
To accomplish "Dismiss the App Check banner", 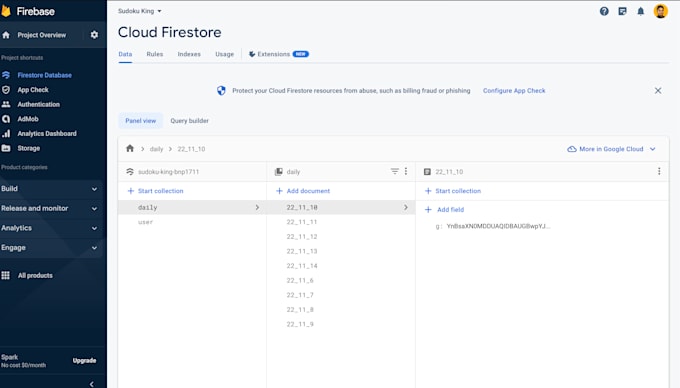I will 658,91.
